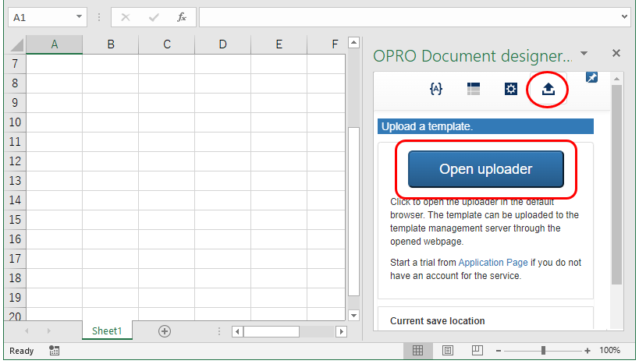Viewport: 639px width, 364px height.
Task: Open the upload tab icon in the task pane
Action: pos(548,89)
